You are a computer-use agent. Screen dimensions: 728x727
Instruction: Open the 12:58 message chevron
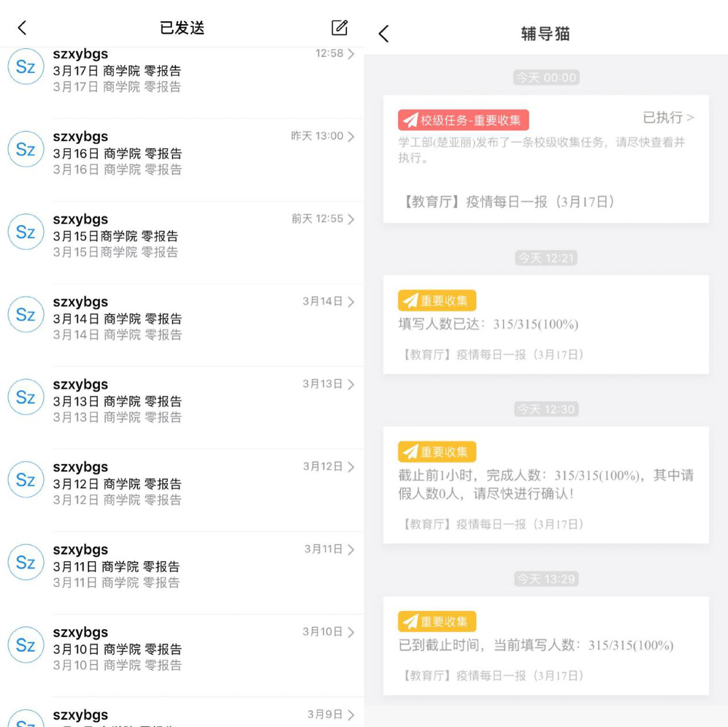(351, 54)
